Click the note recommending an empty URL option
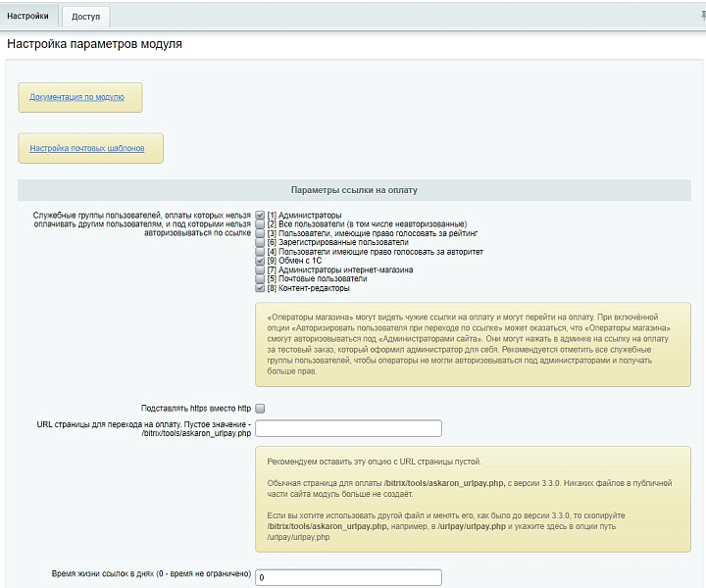 (473, 499)
